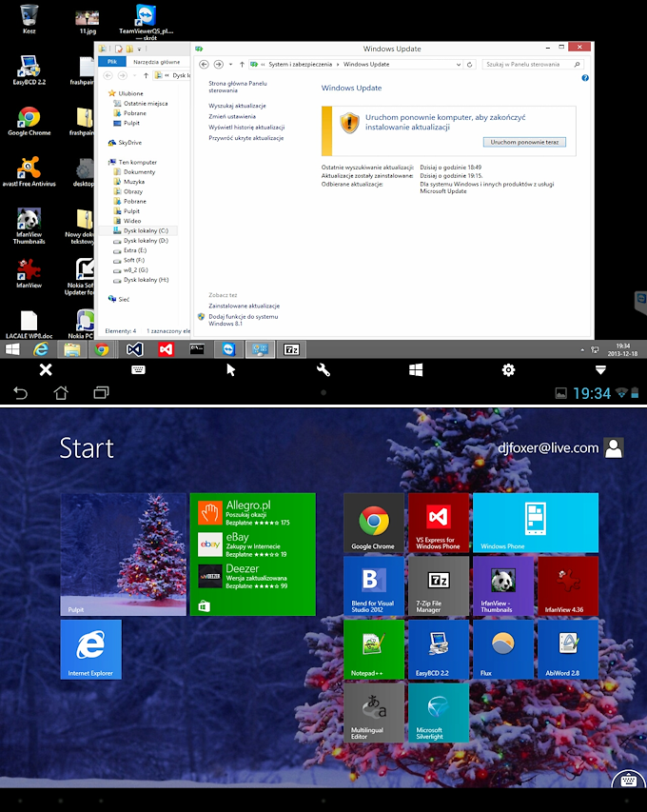Open the blue Visual Studio taskbar icon
This screenshot has height=812, width=647.
tap(134, 349)
